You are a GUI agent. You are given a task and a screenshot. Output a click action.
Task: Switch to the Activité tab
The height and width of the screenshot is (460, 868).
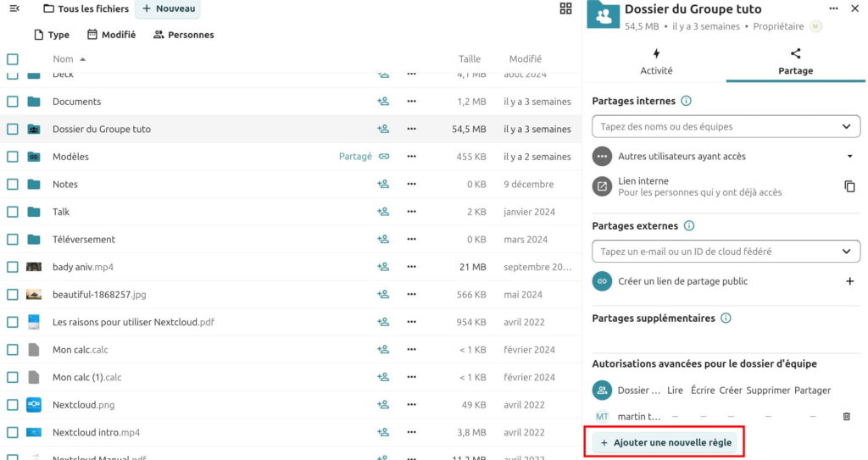click(656, 62)
